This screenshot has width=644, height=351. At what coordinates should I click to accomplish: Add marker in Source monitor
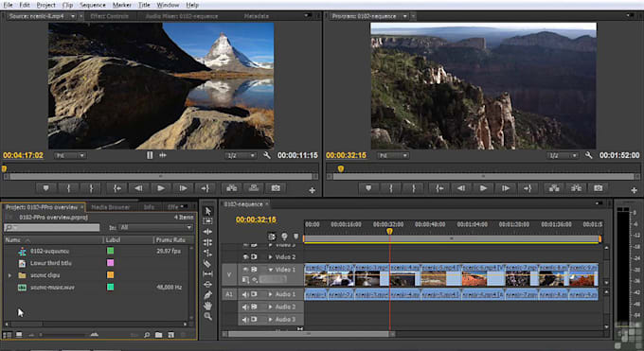coord(46,188)
